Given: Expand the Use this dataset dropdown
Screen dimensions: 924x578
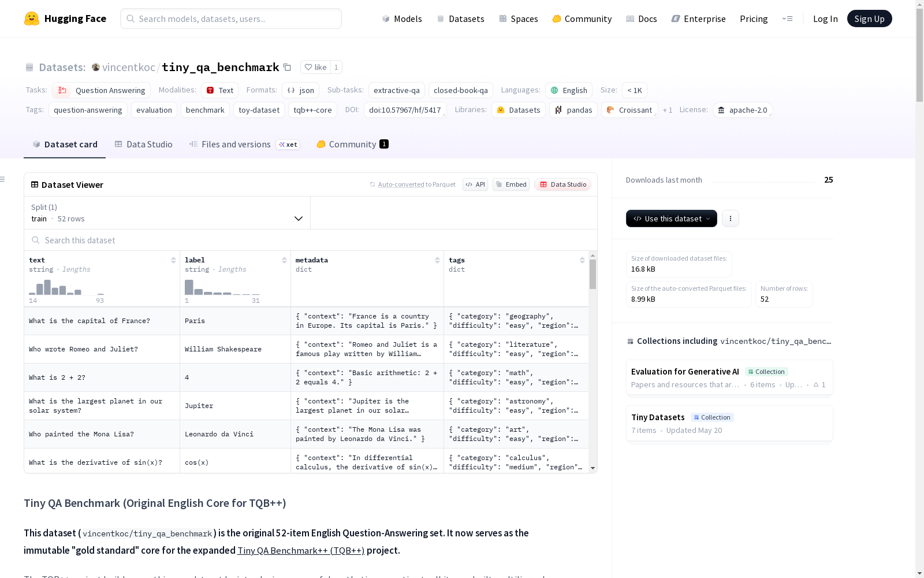Looking at the screenshot, I should tap(672, 218).
